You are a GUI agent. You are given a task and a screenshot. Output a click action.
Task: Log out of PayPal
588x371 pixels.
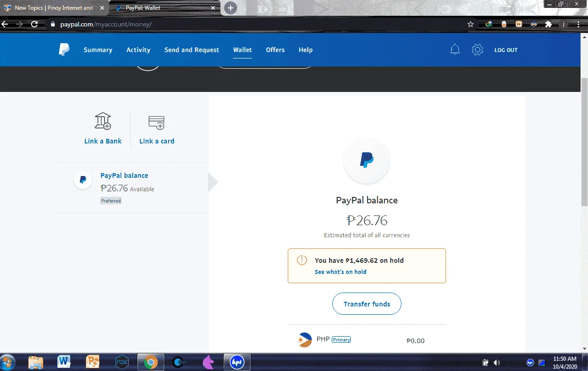(506, 50)
